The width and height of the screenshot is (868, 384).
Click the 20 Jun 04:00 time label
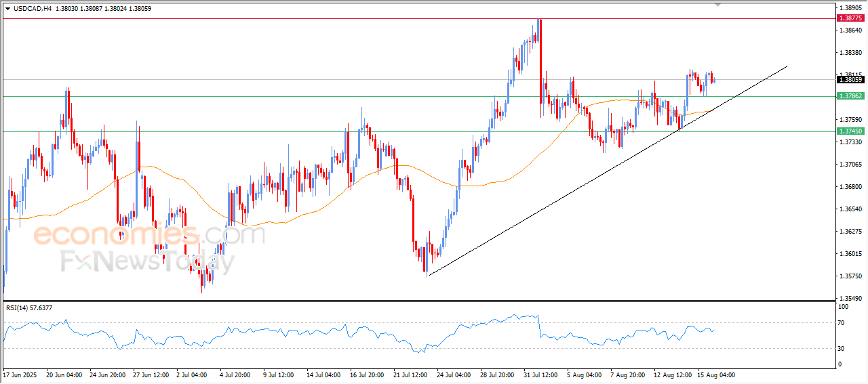tap(64, 375)
